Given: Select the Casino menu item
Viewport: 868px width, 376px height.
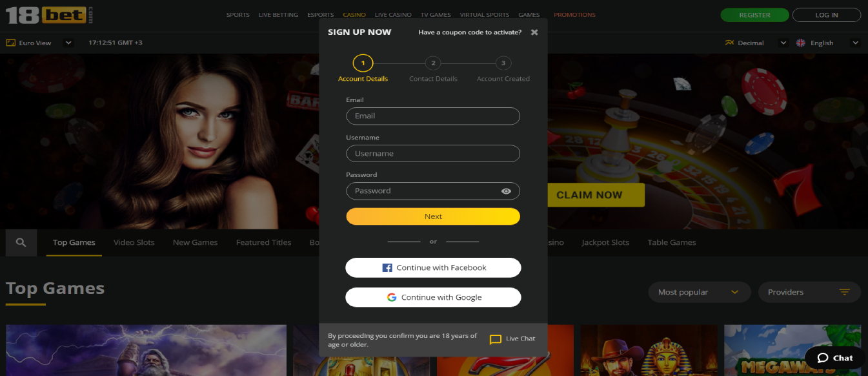Looking at the screenshot, I should (354, 15).
